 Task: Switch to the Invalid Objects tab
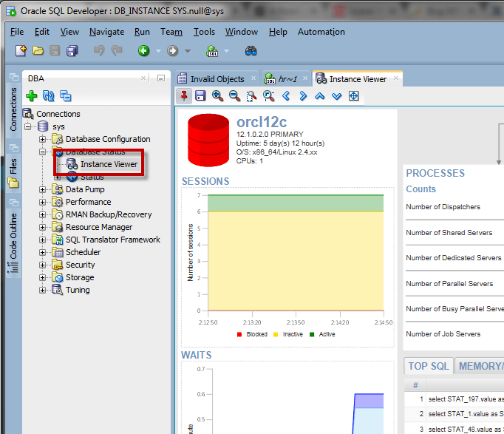217,79
